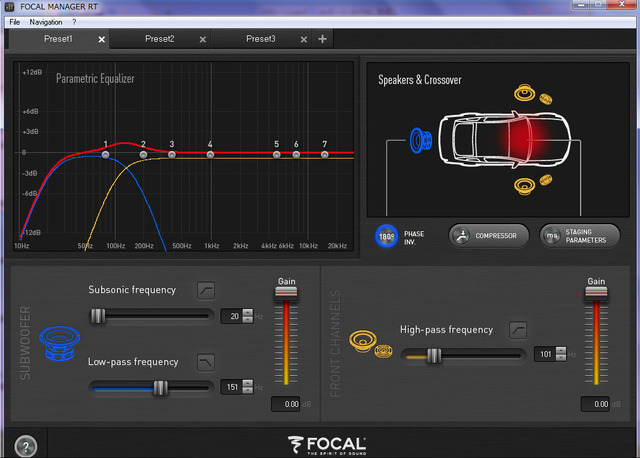Viewport: 640px width, 458px height.
Task: Select equalizer band point 2
Action: tap(143, 155)
